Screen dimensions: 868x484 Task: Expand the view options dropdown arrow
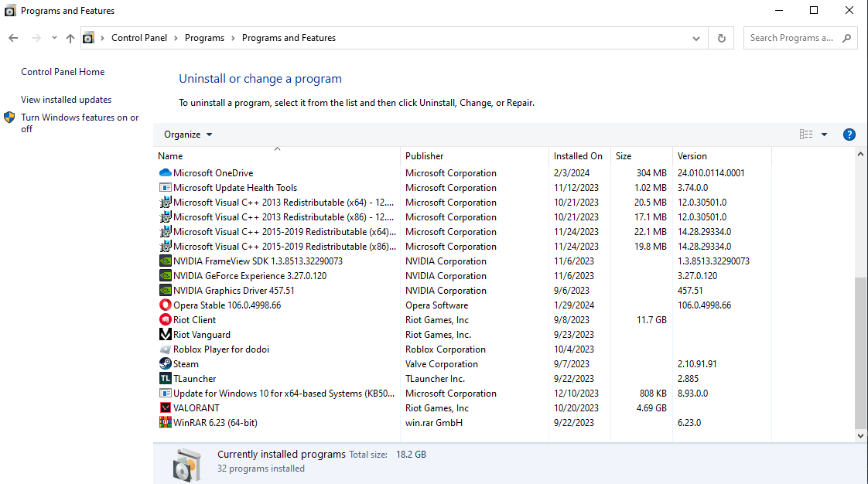coord(824,135)
